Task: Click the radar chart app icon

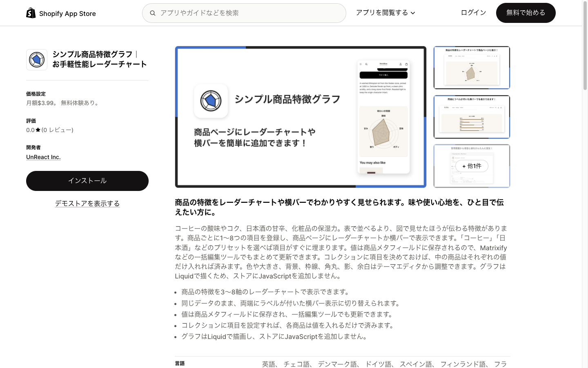Action: pos(37,60)
